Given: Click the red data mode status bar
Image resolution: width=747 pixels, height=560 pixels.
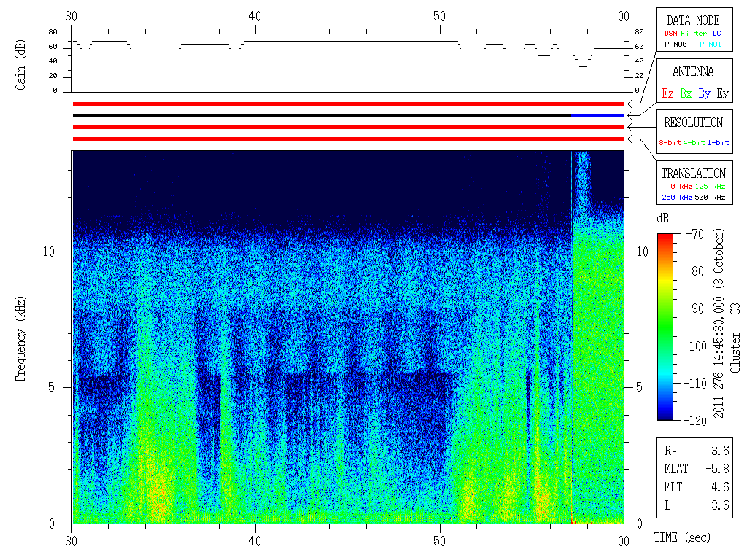Looking at the screenshot, I should point(348,104).
